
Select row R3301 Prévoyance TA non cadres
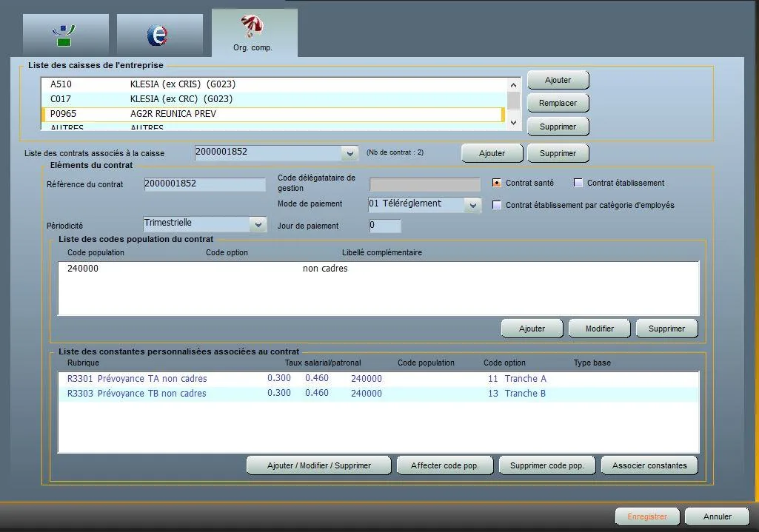[x=378, y=379]
